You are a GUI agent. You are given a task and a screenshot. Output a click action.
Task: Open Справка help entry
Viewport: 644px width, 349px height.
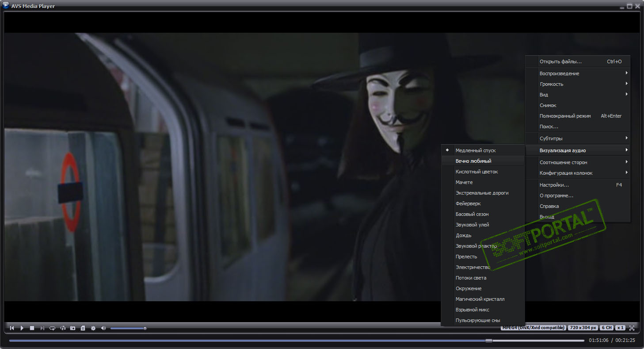[577, 206]
